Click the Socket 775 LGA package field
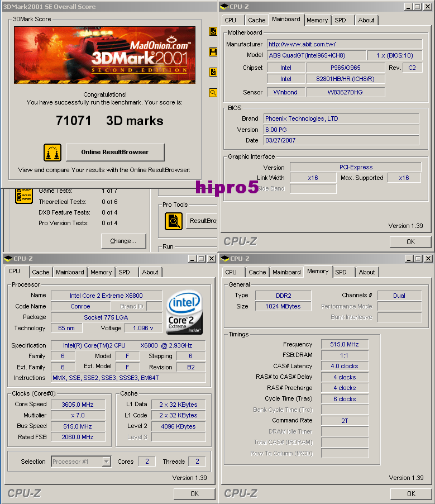 106,317
